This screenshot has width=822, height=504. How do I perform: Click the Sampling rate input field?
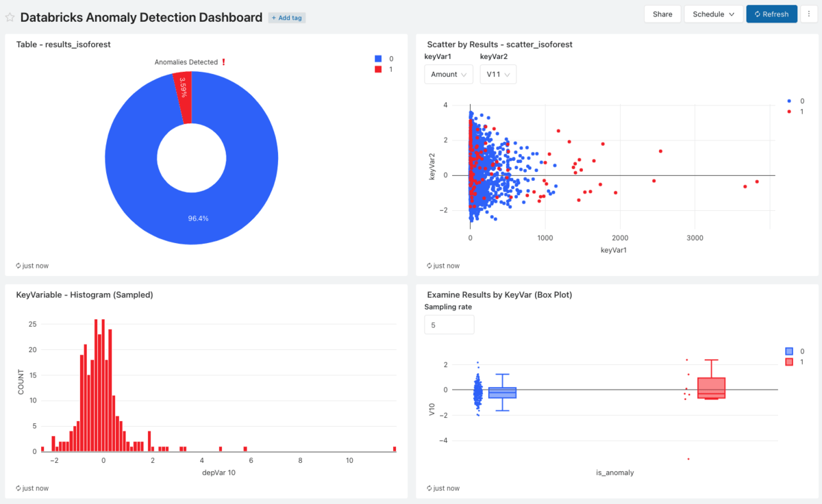point(449,325)
